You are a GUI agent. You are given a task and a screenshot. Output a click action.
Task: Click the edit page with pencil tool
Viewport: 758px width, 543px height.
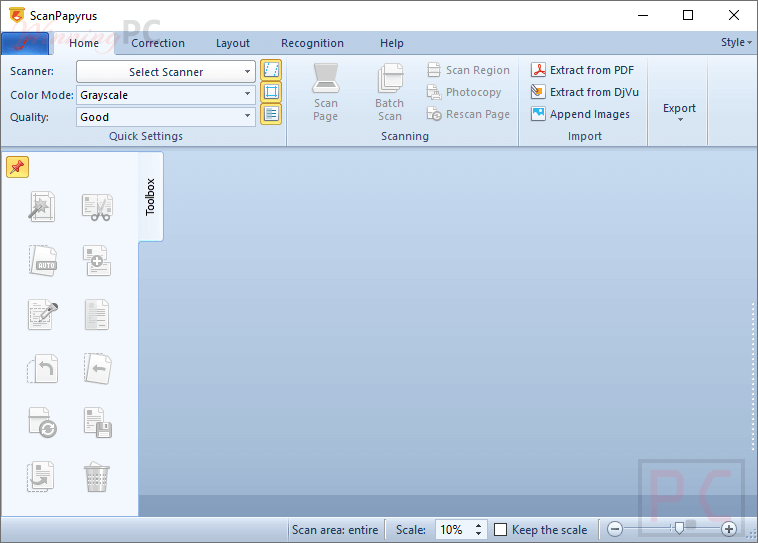tap(43, 315)
